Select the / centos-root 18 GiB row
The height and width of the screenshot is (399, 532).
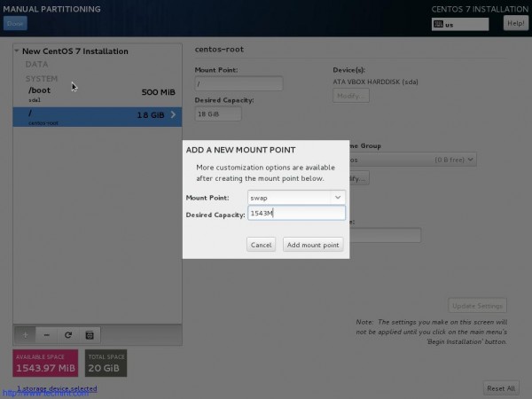[98, 117]
